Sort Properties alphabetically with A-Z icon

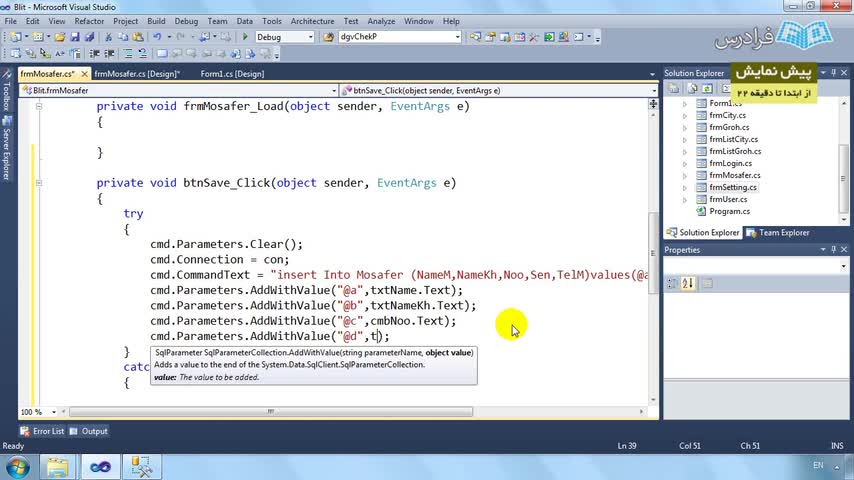(688, 283)
